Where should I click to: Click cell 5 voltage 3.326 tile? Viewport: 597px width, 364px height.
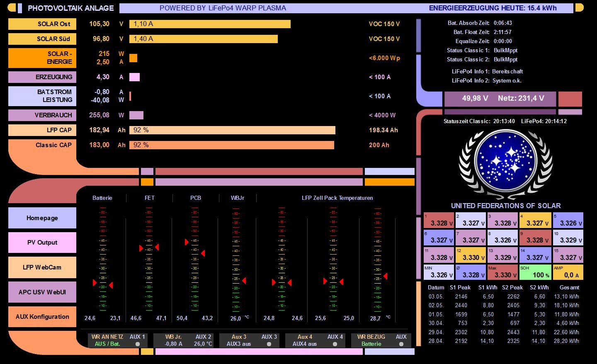click(568, 221)
